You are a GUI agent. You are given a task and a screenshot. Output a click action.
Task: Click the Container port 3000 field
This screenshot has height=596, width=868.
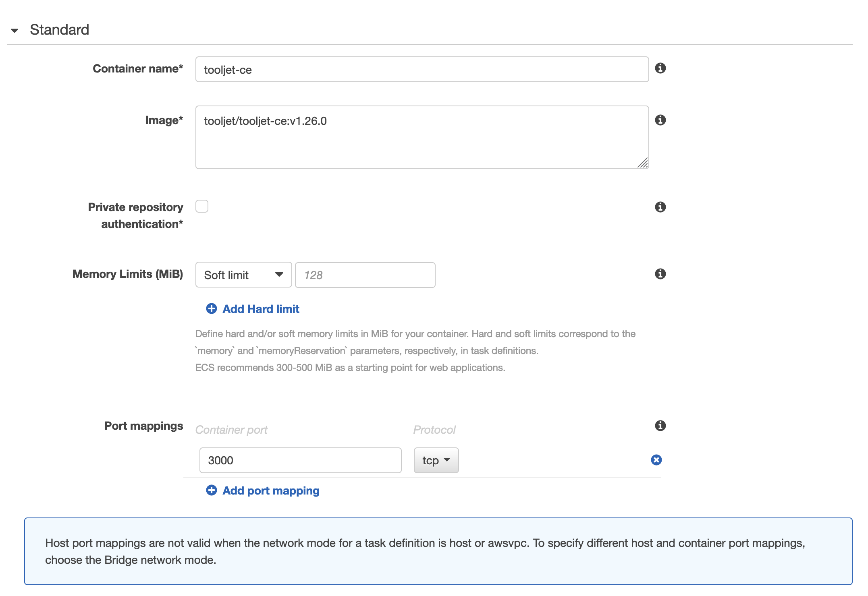click(300, 460)
